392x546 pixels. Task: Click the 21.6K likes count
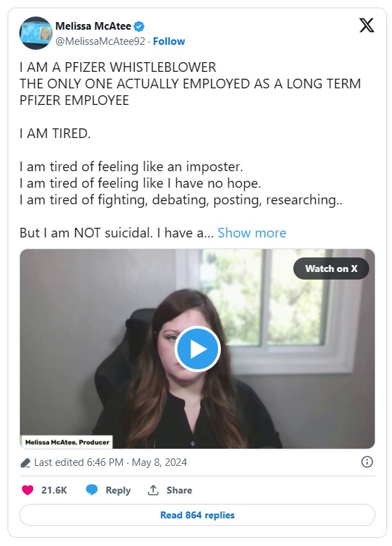[54, 490]
